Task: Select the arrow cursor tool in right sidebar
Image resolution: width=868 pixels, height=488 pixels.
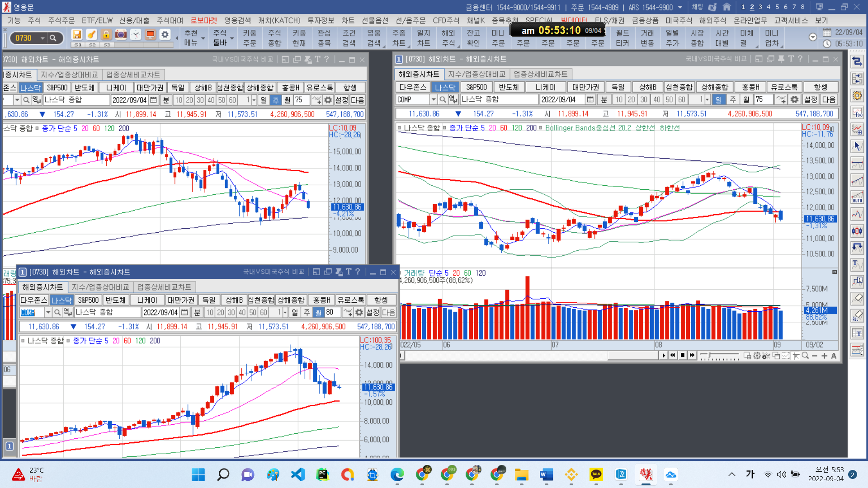Action: point(857,146)
